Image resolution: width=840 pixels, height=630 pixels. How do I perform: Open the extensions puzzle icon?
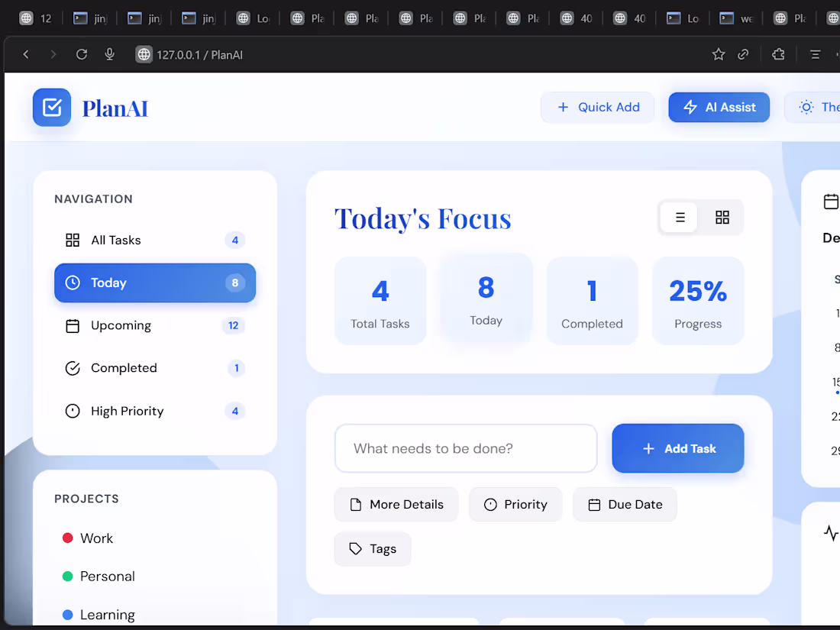(x=778, y=54)
